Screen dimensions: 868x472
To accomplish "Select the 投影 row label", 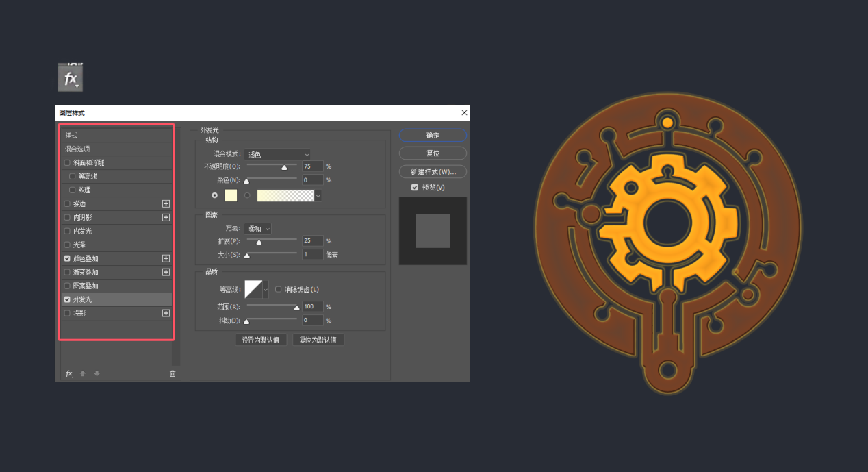I will (x=79, y=313).
